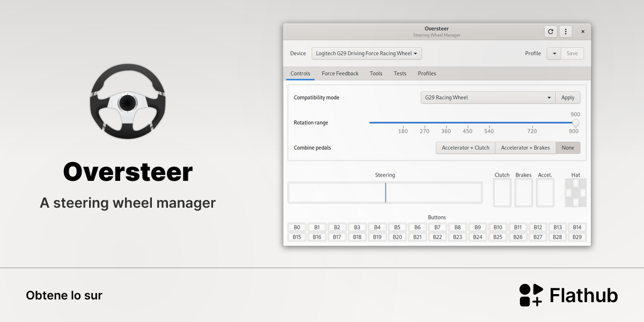Viewport: 644px width, 322px height.
Task: Open the Tools tab
Action: click(376, 74)
